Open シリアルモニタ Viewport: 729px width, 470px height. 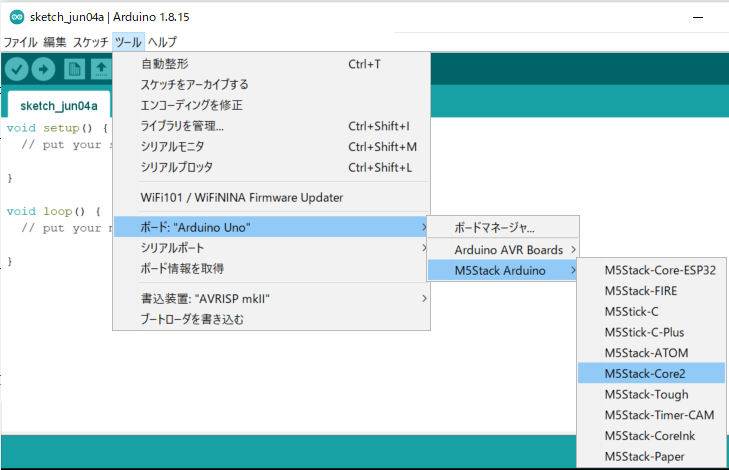272,147
